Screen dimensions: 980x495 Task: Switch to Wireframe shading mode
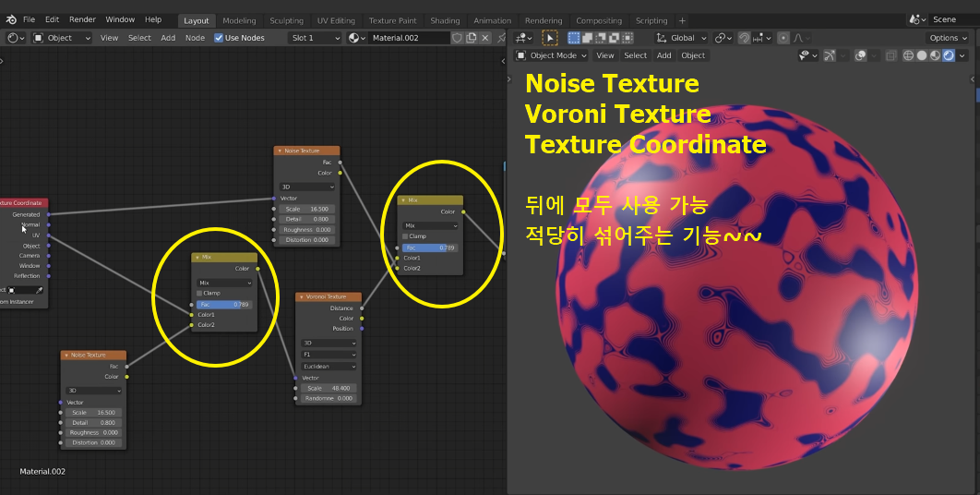(909, 55)
